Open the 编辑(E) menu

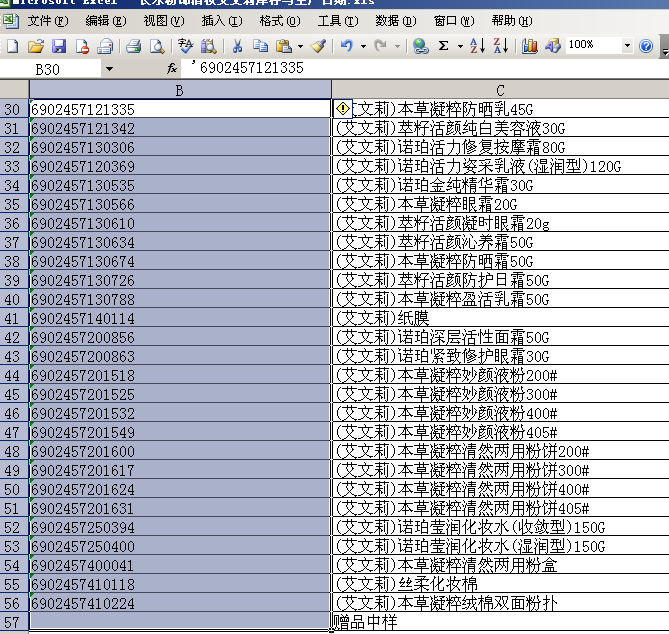click(x=105, y=21)
